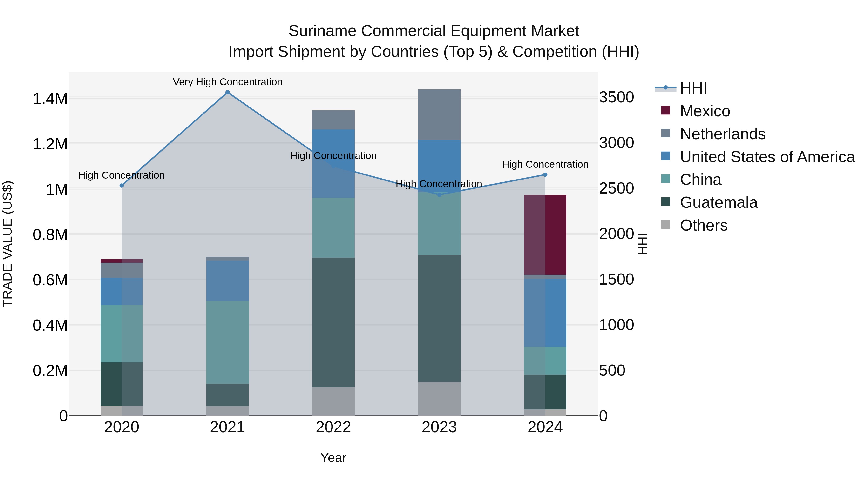Click 'High Concentration' label near 2023 point

pyautogui.click(x=439, y=184)
